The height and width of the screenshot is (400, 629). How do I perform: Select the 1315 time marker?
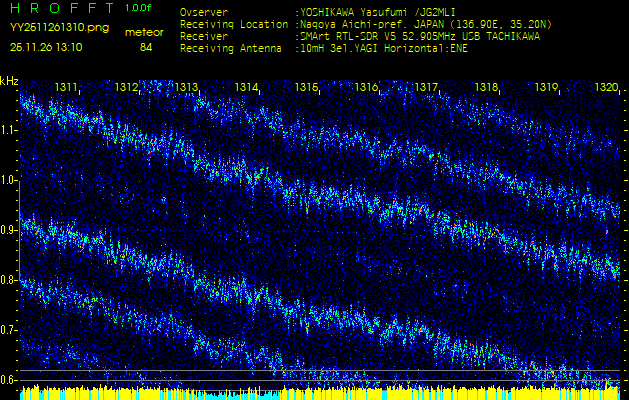[306, 88]
